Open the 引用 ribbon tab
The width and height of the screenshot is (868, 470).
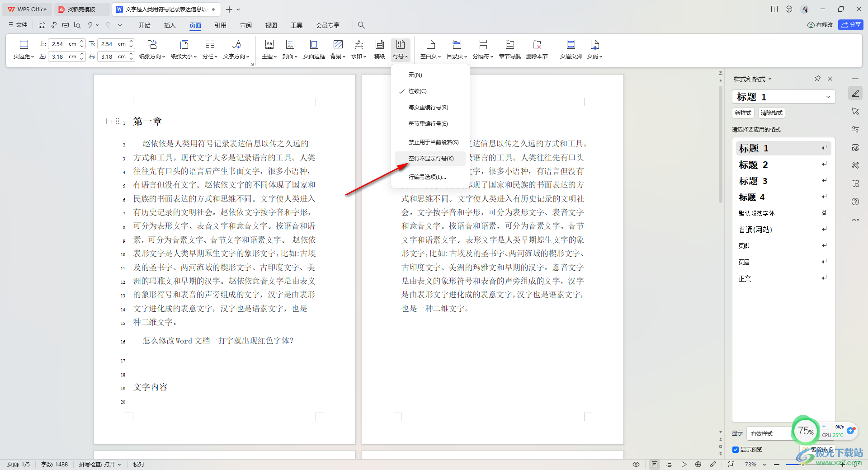point(221,25)
